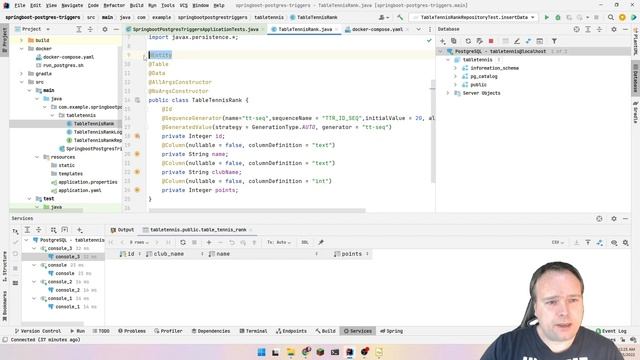This screenshot has width=640, height=360.
Task: Expand the Server Objects node
Action: click(x=448, y=93)
